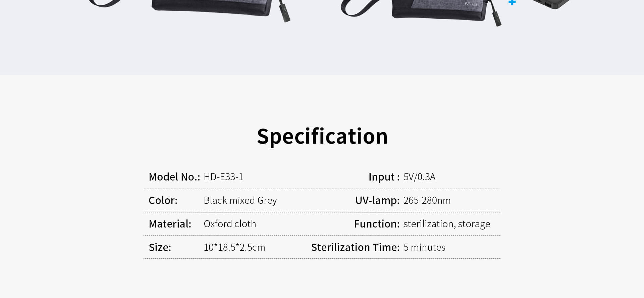Click the size value 10*18.5*2.5cm
644x298 pixels.
coord(234,247)
